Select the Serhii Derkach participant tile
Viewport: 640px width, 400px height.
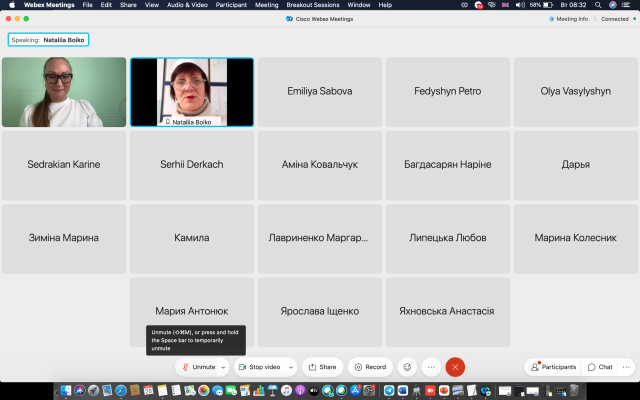point(192,165)
